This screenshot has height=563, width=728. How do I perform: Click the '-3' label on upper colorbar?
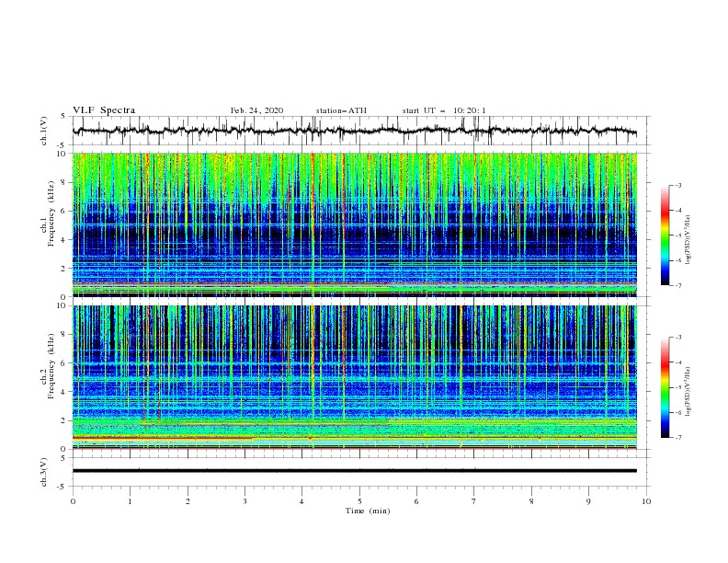click(x=677, y=185)
